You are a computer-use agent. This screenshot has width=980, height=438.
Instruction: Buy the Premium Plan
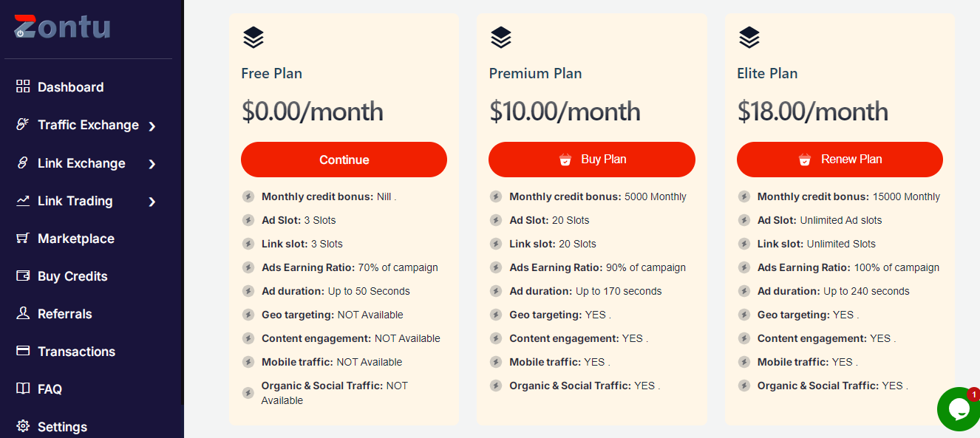click(x=592, y=160)
